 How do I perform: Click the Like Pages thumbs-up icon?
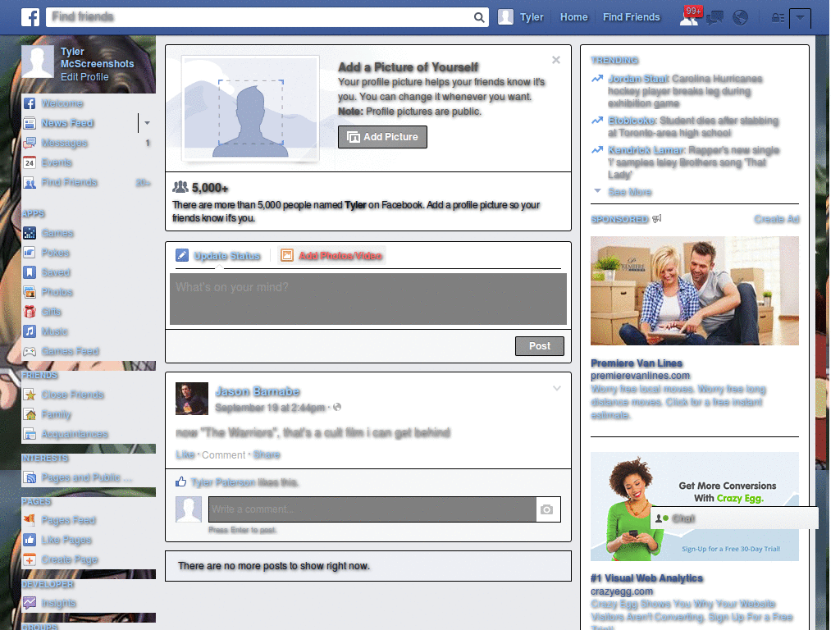point(30,540)
